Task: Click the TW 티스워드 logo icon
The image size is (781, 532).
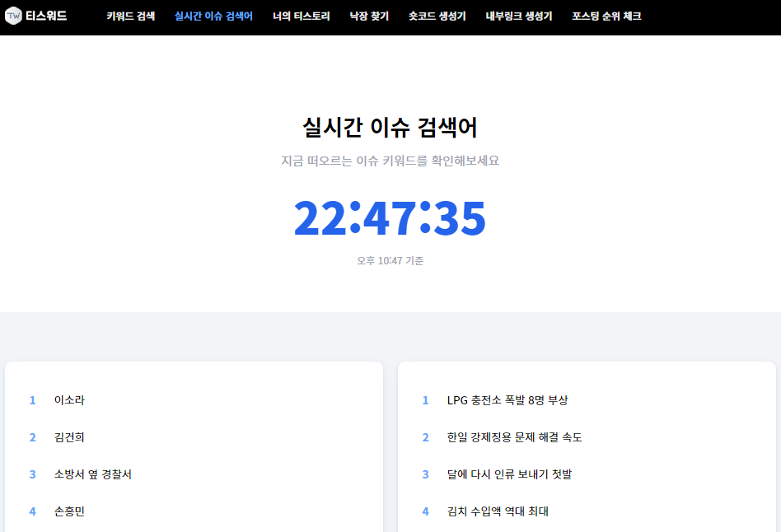Action: 14,17
